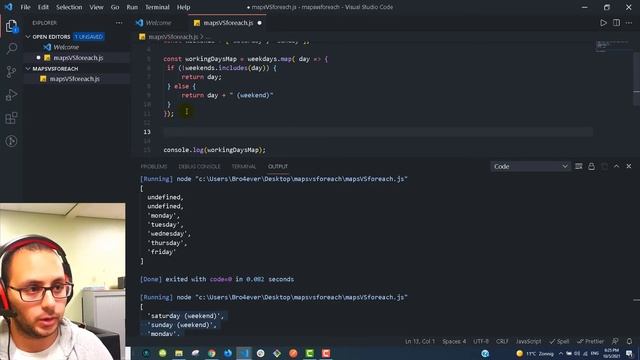Open the Run and Debug view

[x=11, y=95]
